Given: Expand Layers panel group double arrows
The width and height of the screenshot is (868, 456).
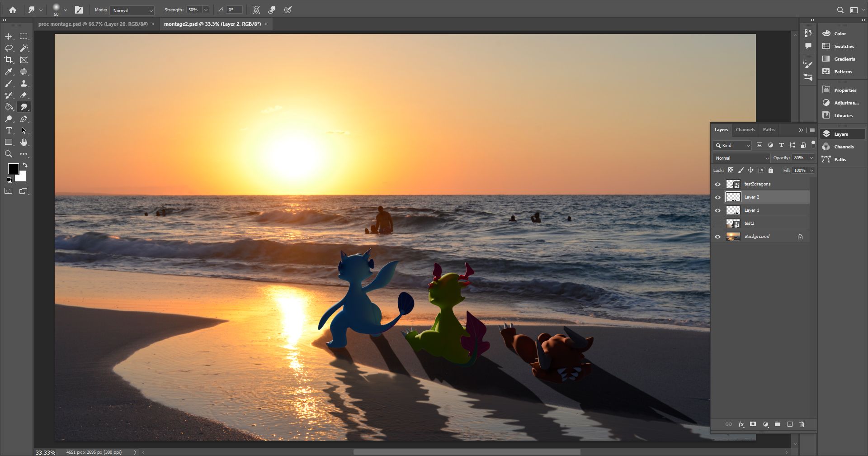Looking at the screenshot, I should (x=801, y=130).
